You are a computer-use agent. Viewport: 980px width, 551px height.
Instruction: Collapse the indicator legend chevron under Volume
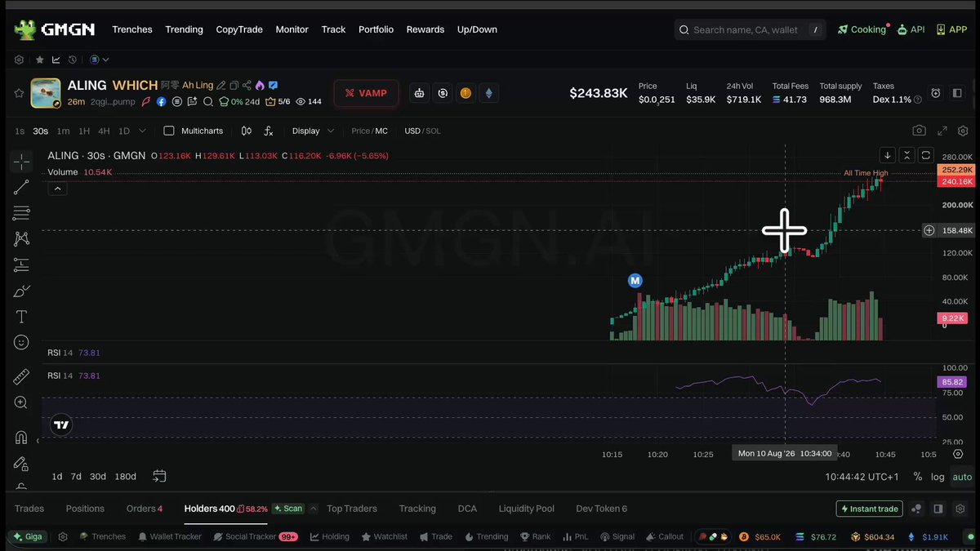58,189
